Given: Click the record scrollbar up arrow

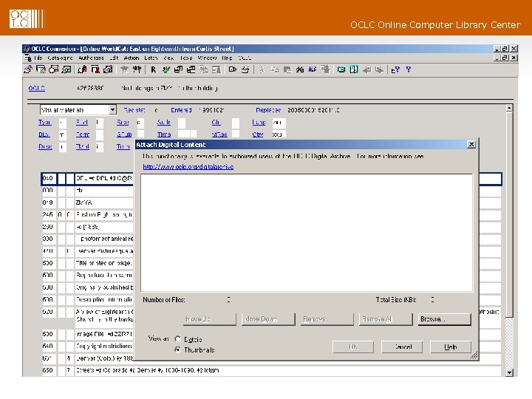Looking at the screenshot, I should tap(509, 108).
